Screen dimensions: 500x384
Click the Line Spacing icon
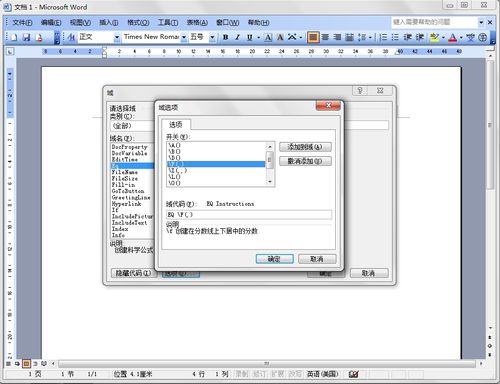362,37
